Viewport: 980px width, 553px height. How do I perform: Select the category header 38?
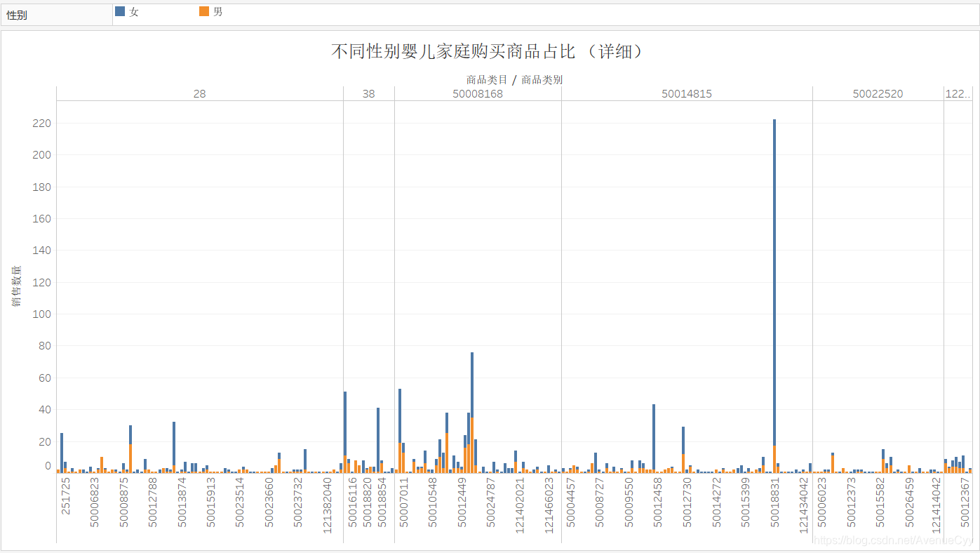click(x=369, y=93)
